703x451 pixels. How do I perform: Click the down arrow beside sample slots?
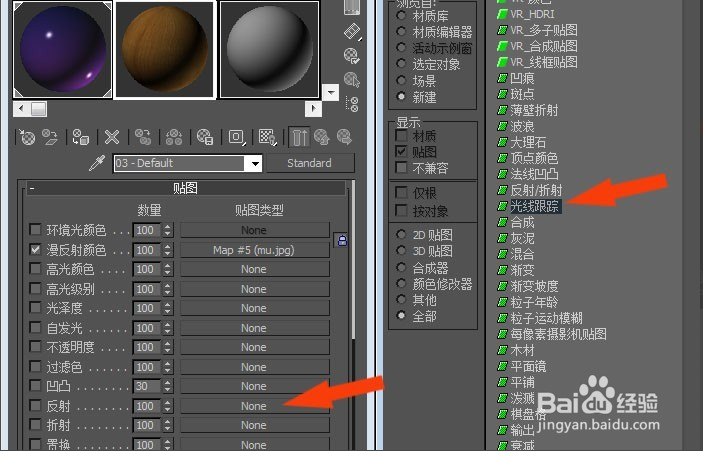click(x=331, y=93)
